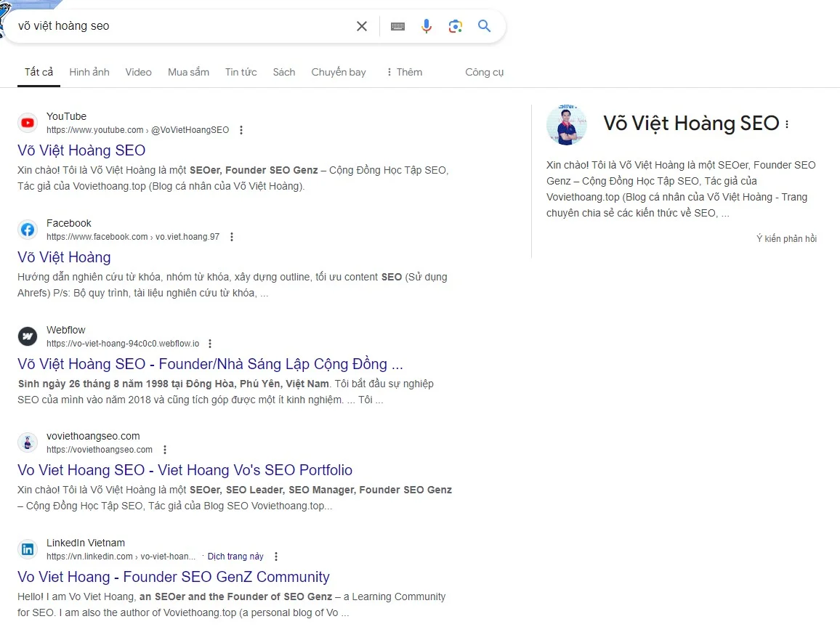Image resolution: width=840 pixels, height=635 pixels.
Task: Click the knowledge panel profile photo
Action: click(566, 125)
